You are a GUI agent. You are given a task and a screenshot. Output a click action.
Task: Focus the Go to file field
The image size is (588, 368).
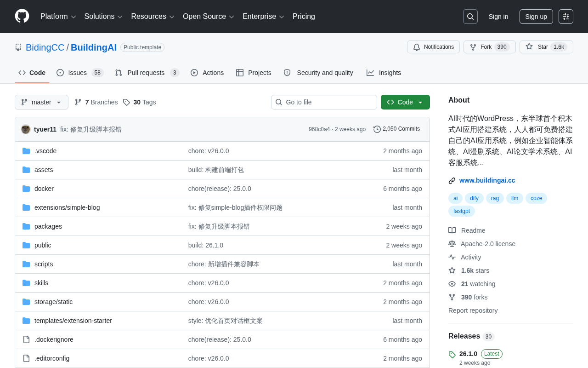(324, 102)
